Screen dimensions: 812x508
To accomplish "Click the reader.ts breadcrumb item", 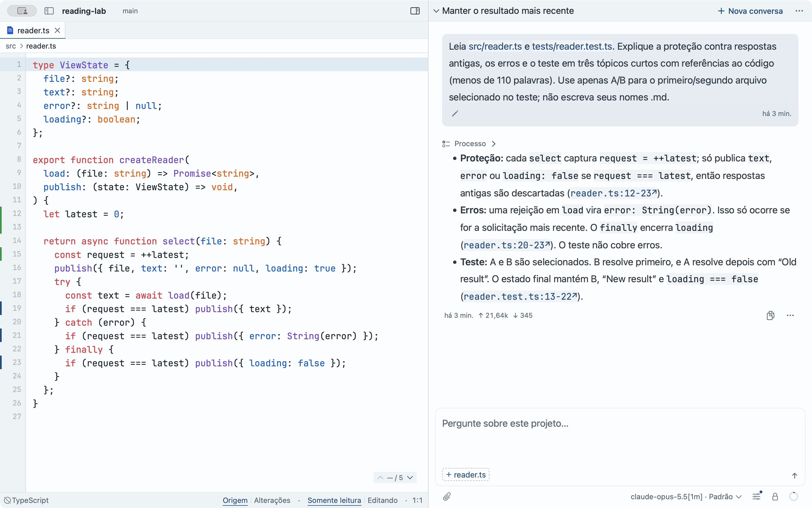I will [x=41, y=46].
